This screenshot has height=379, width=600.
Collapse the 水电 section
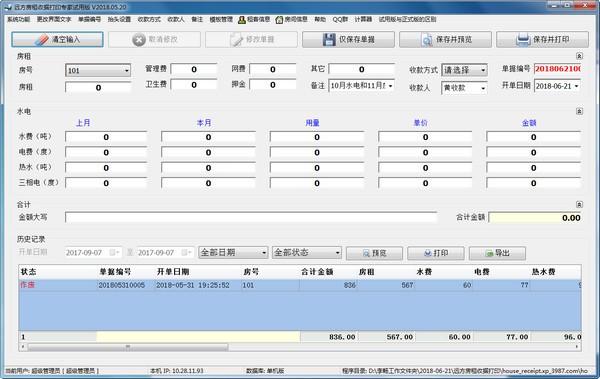tap(579, 111)
